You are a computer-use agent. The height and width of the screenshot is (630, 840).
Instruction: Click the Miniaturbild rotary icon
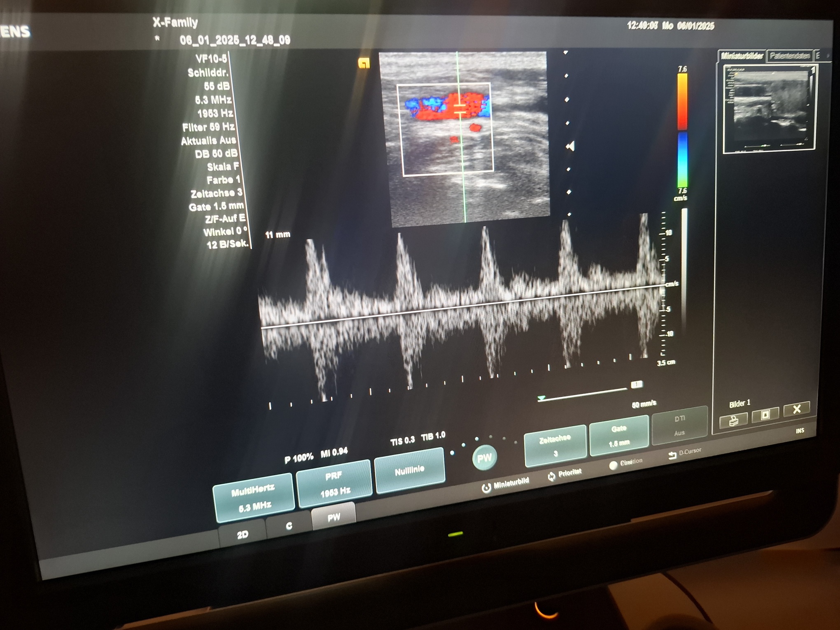coord(486,488)
